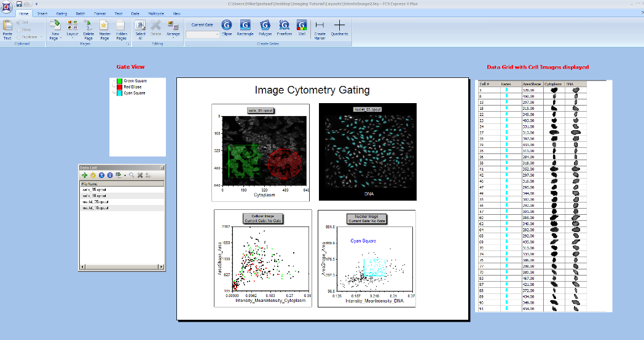Screen dimensions: 644x340
Task: Select the Polygon gate tool
Action: coord(265,28)
